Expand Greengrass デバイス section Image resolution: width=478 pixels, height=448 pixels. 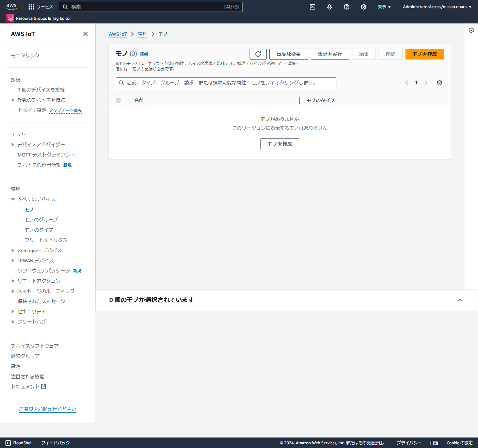pos(13,250)
